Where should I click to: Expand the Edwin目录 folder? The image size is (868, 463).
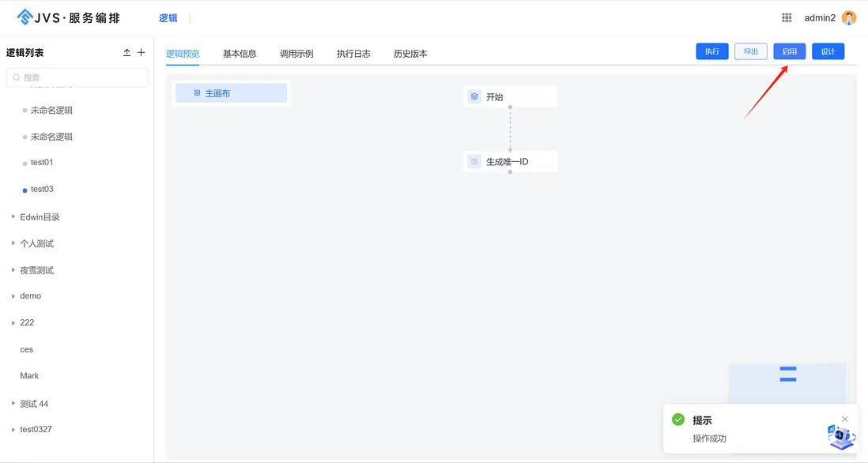(x=13, y=216)
